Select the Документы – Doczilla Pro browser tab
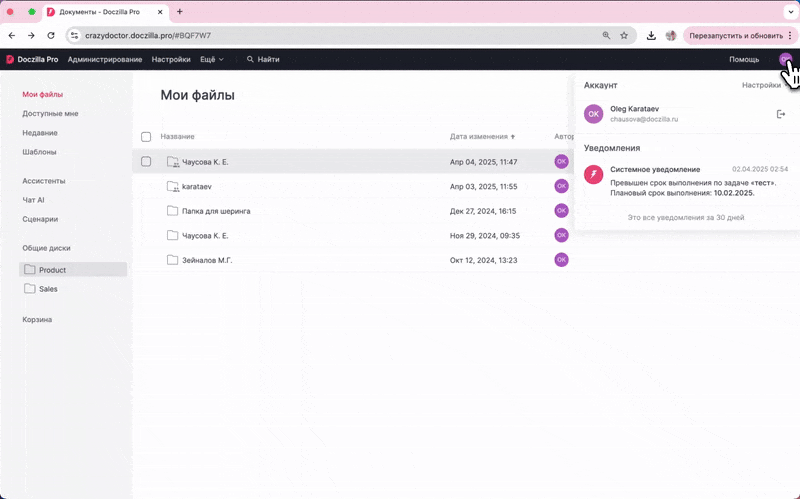The height and width of the screenshot is (499, 800). (x=105, y=12)
